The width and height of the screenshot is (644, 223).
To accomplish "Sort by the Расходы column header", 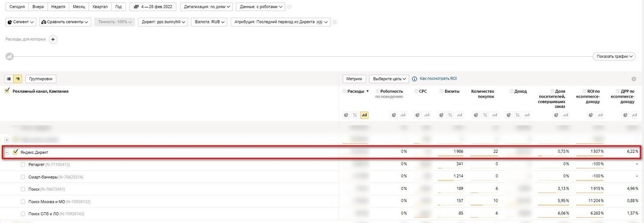I will (x=356, y=91).
